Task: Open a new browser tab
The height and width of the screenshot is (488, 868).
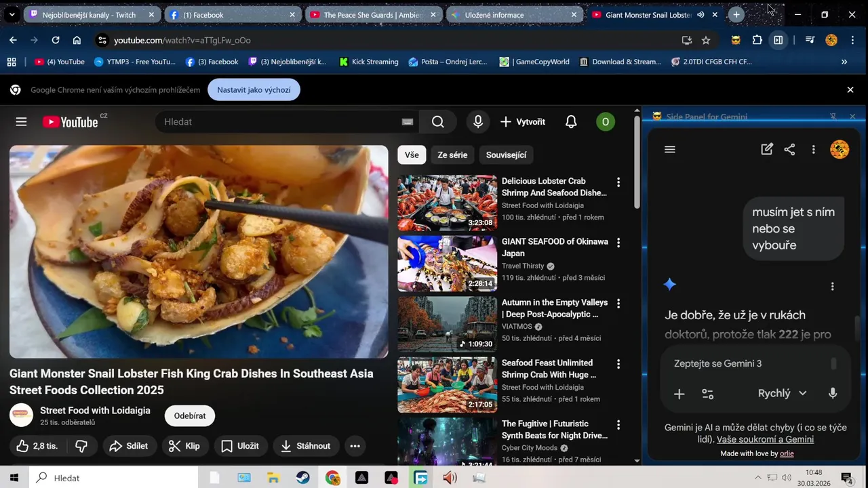Action: click(736, 14)
